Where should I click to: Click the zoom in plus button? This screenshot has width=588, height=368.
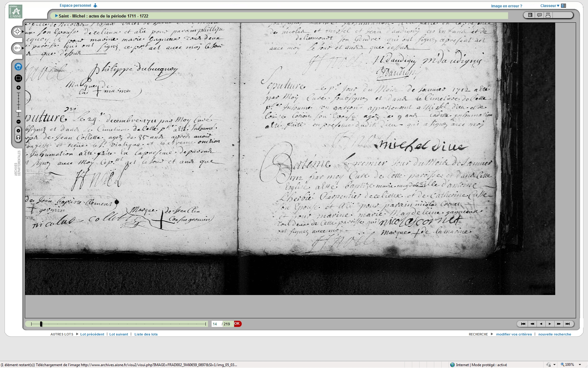click(x=18, y=88)
